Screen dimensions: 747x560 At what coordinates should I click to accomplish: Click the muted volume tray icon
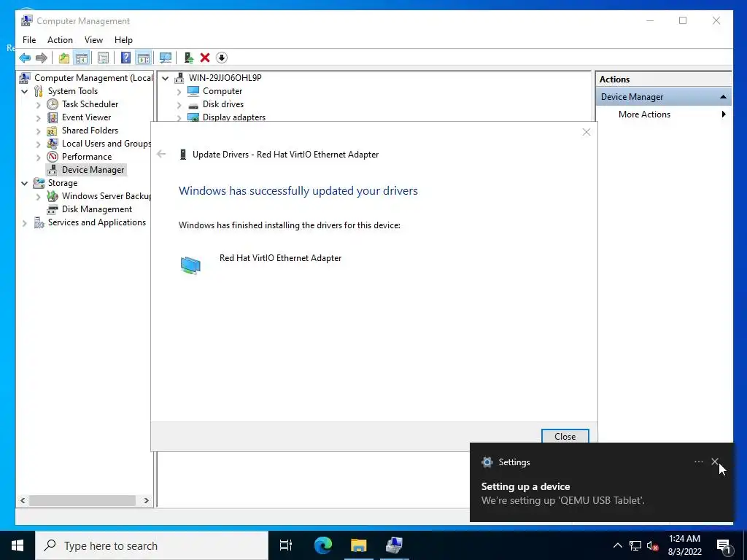[652, 545]
